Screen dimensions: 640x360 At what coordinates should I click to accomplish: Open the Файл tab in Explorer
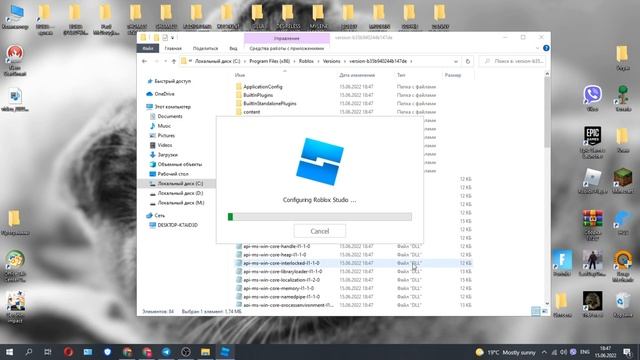click(x=148, y=48)
